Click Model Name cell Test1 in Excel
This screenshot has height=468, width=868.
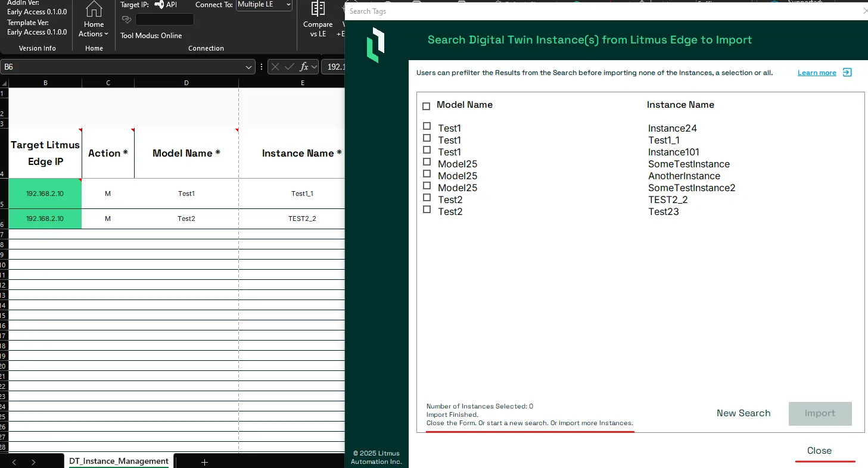186,194
